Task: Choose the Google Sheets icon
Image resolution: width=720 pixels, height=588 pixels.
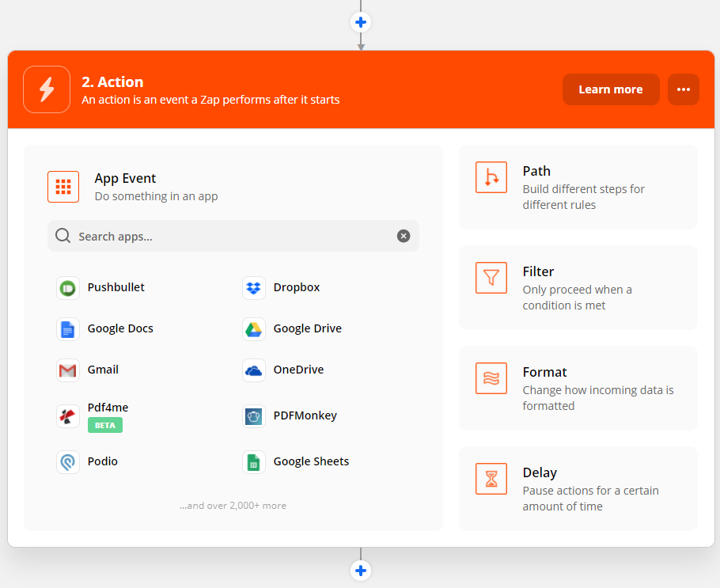Action: coord(253,461)
